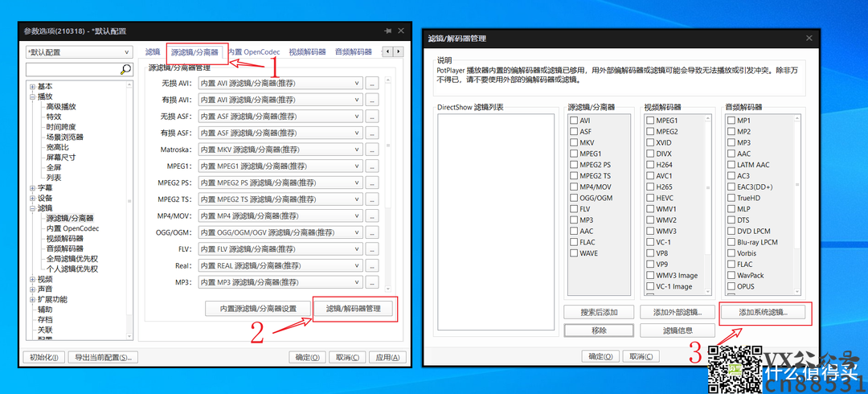868x394 pixels.
Task: Click the preferences search input field
Action: [72, 70]
